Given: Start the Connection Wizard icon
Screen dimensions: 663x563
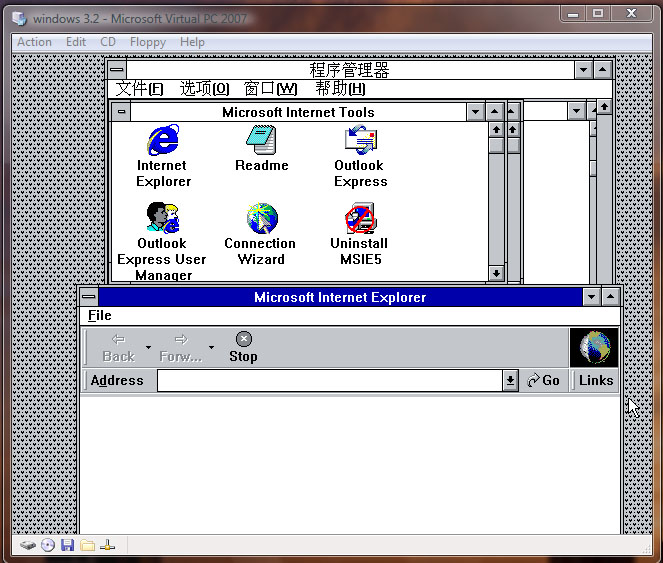Looking at the screenshot, I should point(262,218).
